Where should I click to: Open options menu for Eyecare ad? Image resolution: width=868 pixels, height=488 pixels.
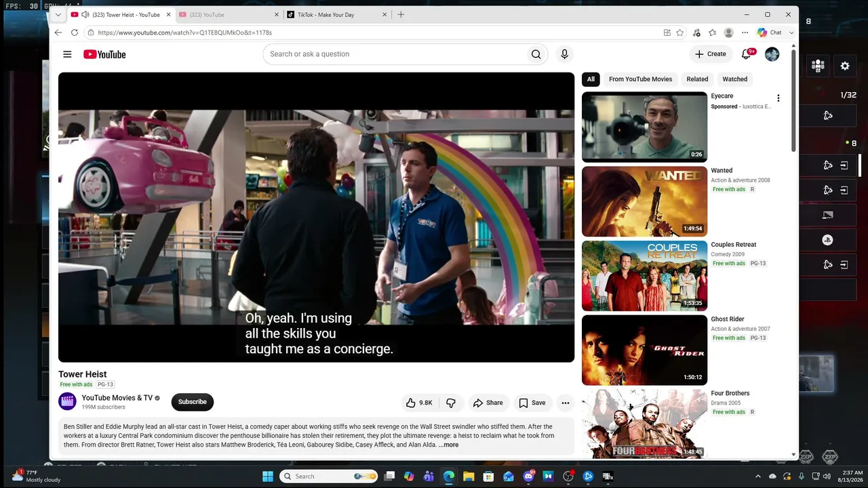click(778, 98)
